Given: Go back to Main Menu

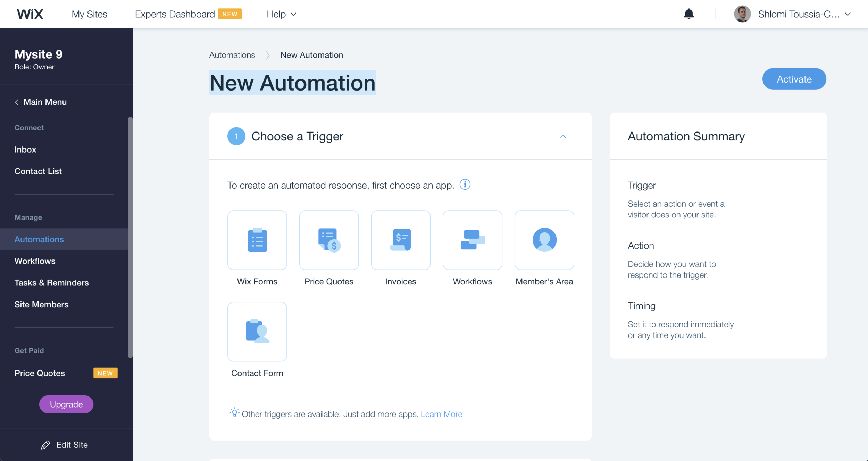Looking at the screenshot, I should pos(41,102).
